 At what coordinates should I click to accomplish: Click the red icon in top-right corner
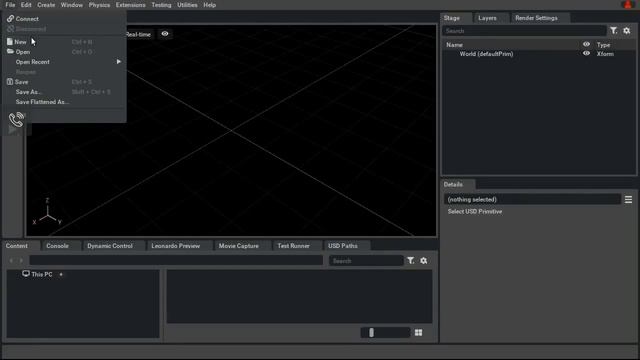pyautogui.click(x=628, y=4)
